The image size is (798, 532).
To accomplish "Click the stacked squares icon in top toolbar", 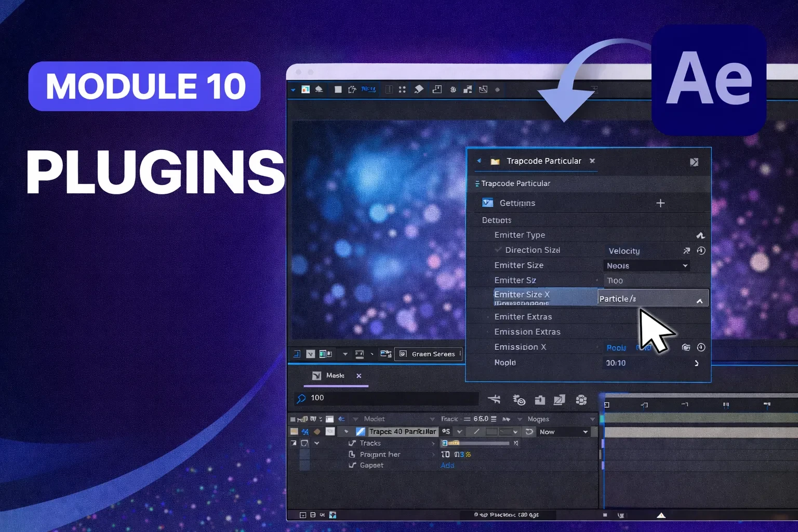I will (468, 89).
